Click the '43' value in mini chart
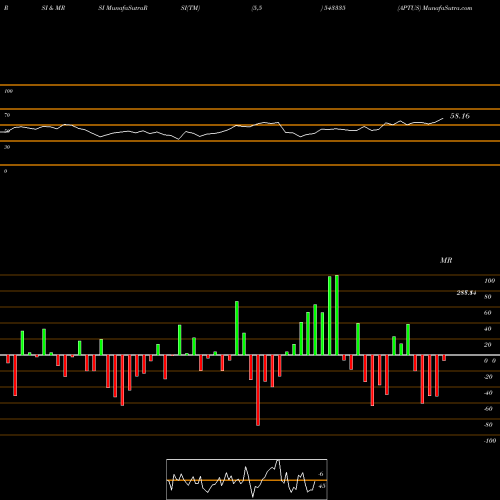This screenshot has width=500, height=500. [x=322, y=486]
